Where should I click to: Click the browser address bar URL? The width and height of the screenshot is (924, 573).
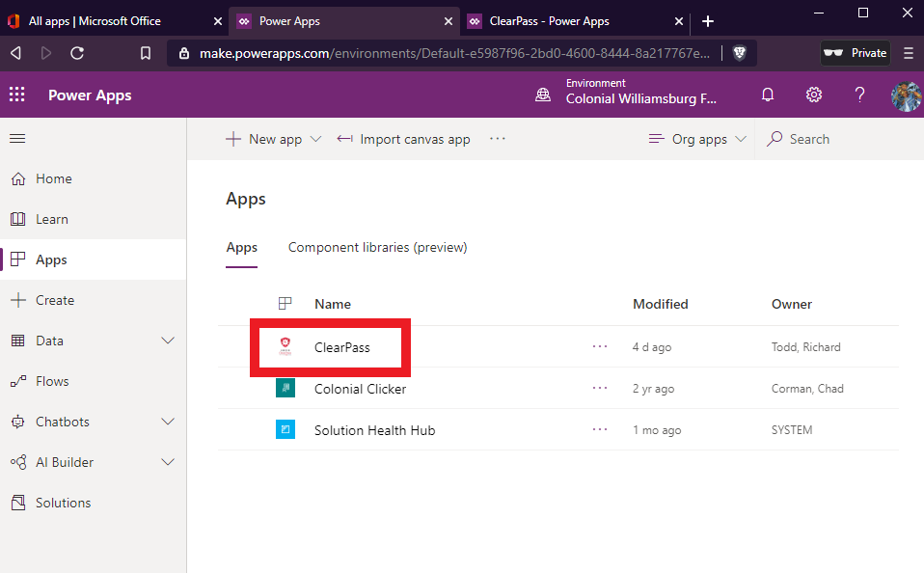click(454, 53)
